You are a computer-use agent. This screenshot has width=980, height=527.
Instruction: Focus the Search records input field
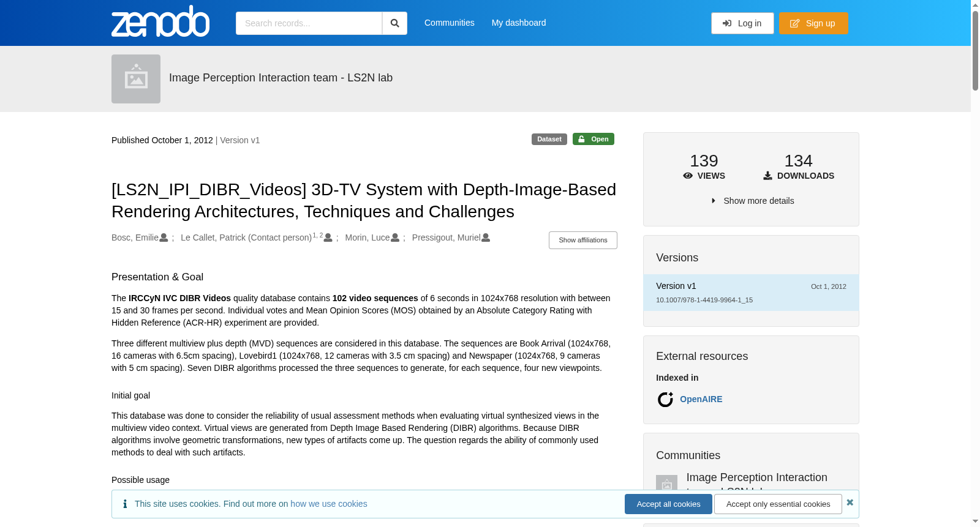click(309, 23)
